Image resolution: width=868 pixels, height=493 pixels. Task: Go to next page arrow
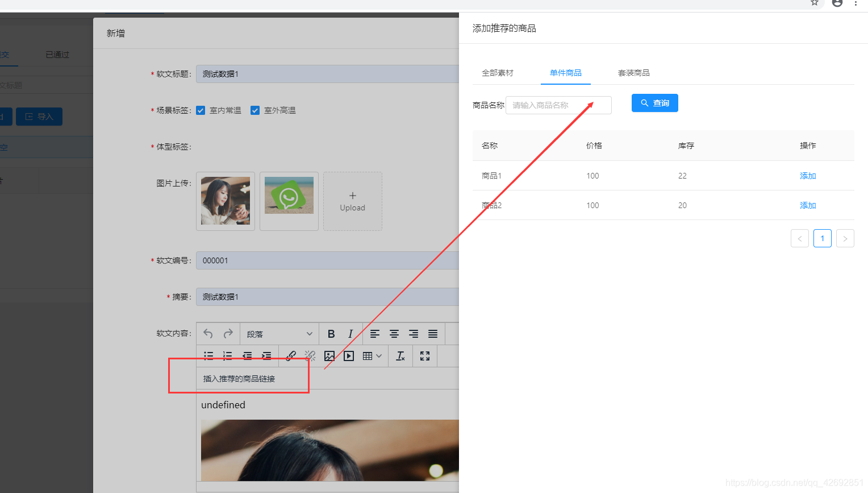coord(845,238)
